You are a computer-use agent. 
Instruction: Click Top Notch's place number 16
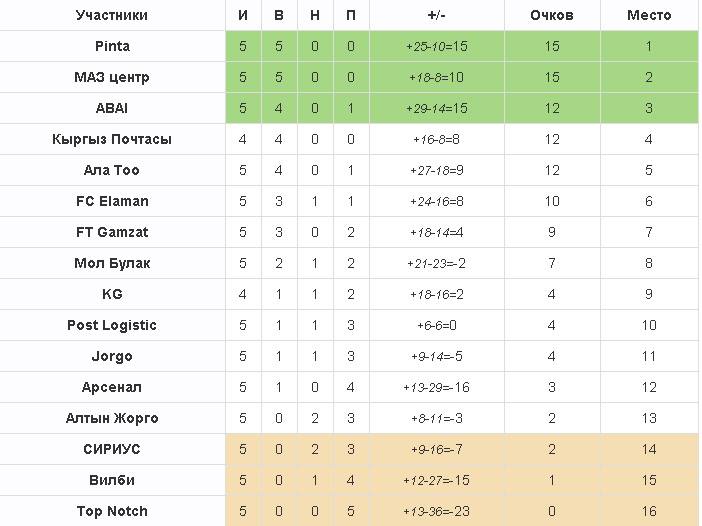tap(649, 511)
